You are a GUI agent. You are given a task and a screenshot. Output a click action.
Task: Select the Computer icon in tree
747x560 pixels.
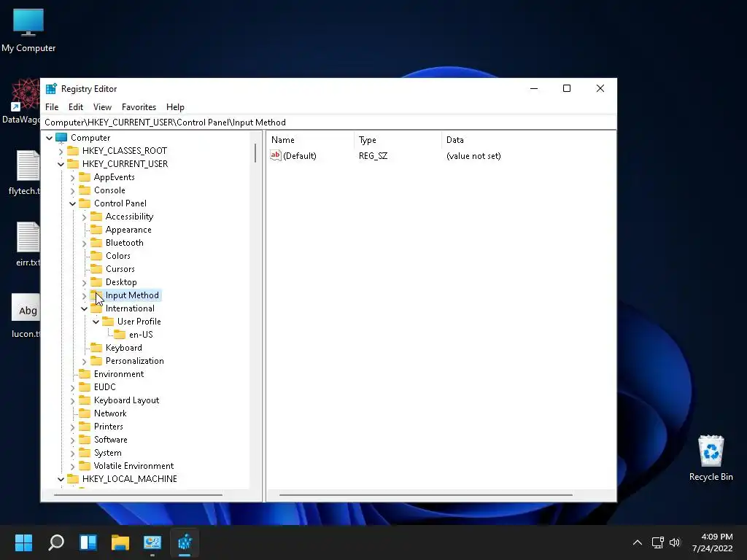61,138
